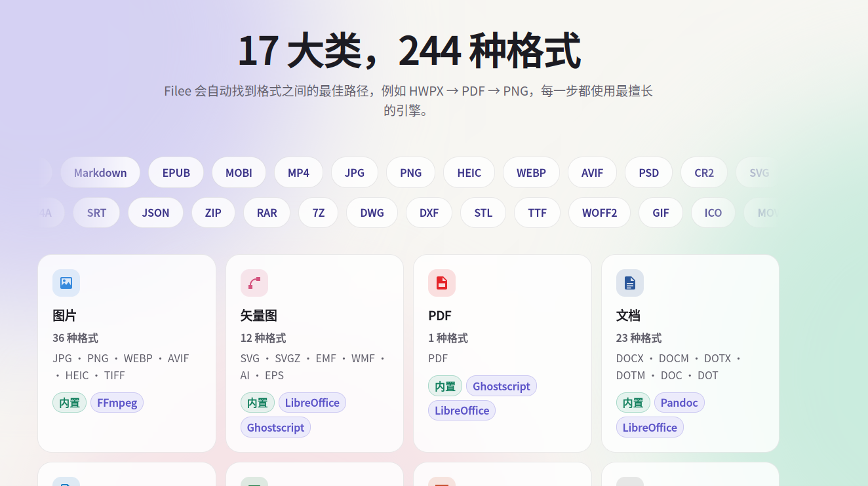Viewport: 868px width, 486px height.
Task: Open the 矢量图 category title
Action: [259, 316]
